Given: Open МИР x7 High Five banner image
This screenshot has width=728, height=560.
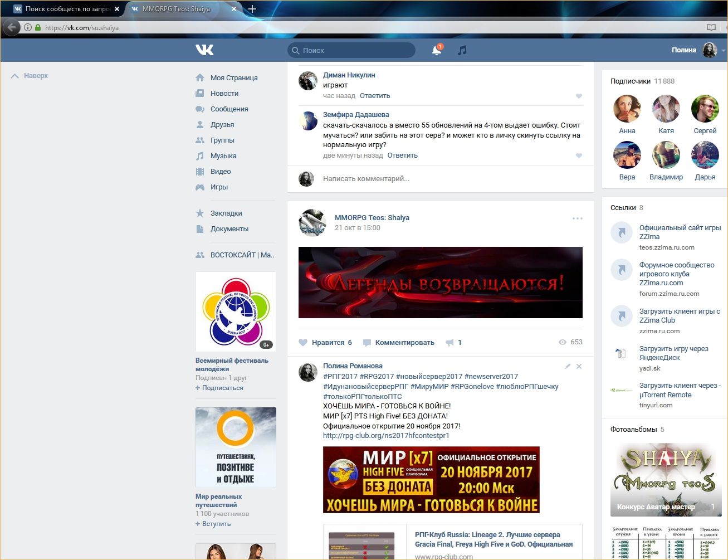Looking at the screenshot, I should [431, 480].
